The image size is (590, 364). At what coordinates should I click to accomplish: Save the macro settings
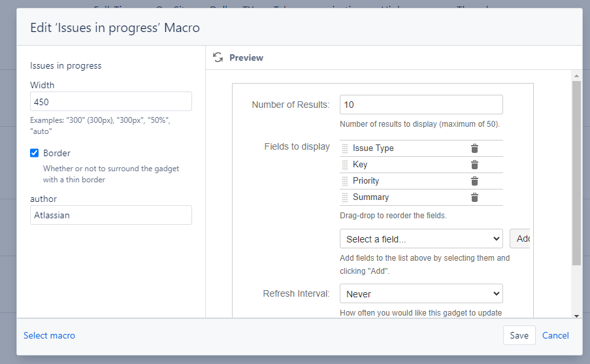(519, 335)
